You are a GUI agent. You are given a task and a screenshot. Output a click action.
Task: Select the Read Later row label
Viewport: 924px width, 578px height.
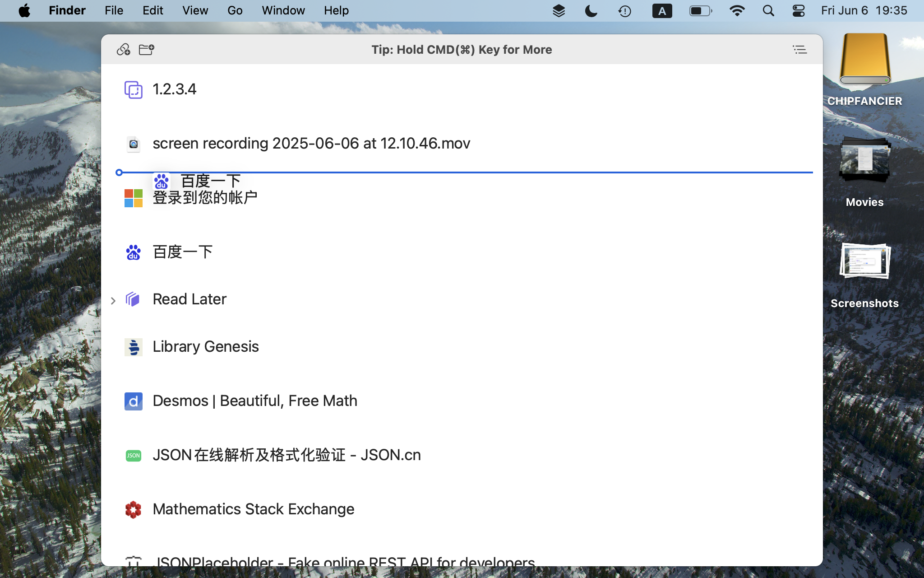pos(189,299)
